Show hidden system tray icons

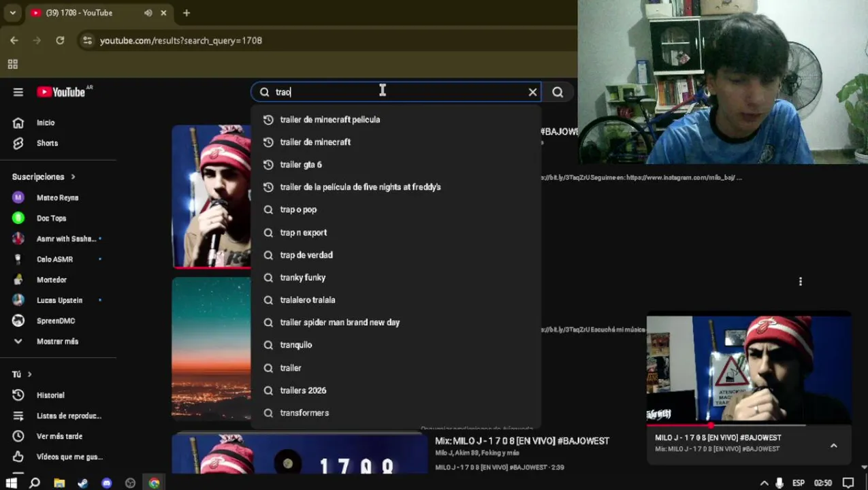(x=764, y=483)
